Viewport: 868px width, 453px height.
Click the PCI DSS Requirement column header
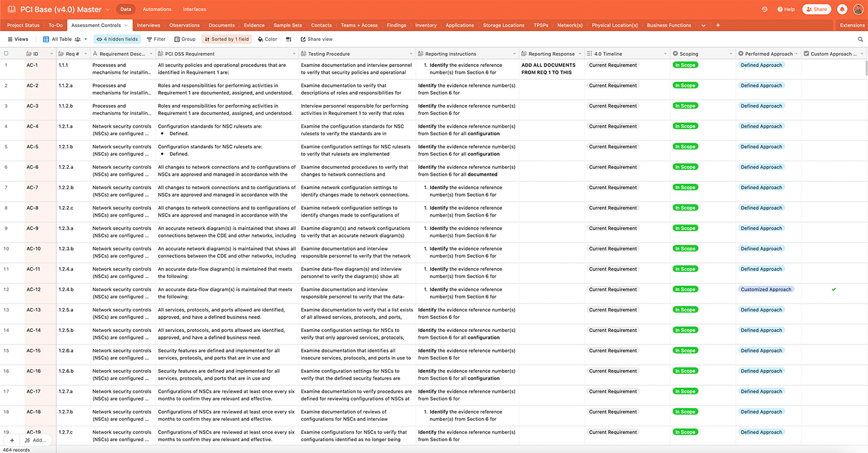(227, 54)
